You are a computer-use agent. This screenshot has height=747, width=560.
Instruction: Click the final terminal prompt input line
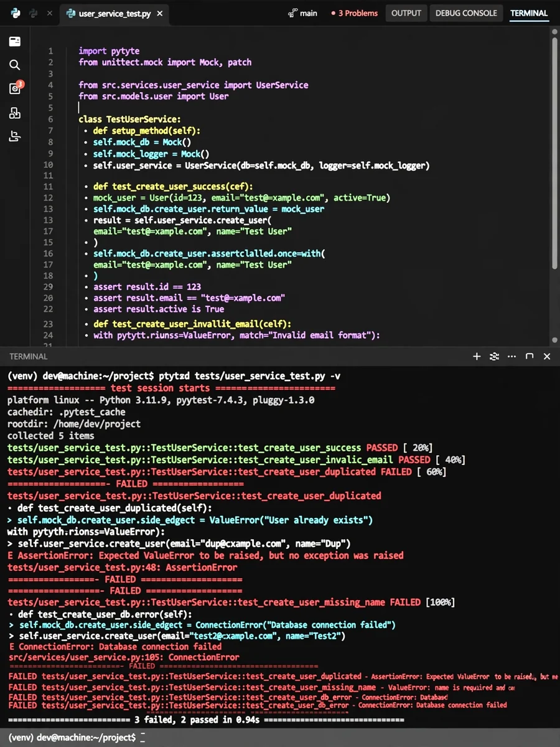pyautogui.click(x=76, y=737)
